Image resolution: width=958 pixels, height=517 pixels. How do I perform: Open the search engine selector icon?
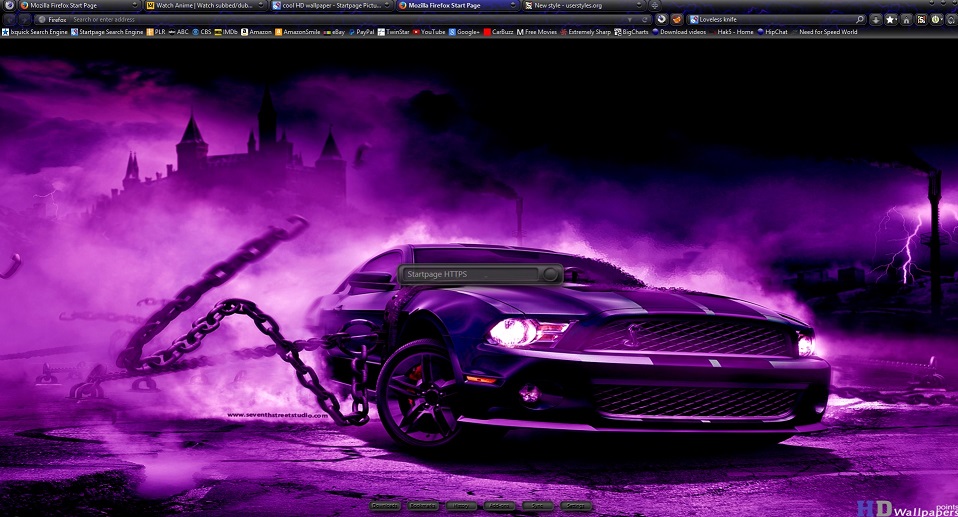point(694,20)
